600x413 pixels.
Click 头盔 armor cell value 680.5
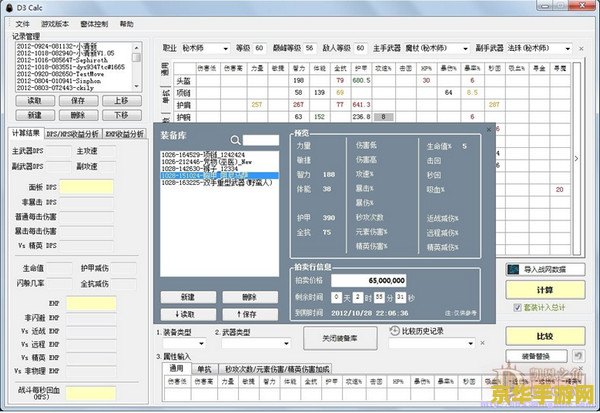[x=362, y=80]
